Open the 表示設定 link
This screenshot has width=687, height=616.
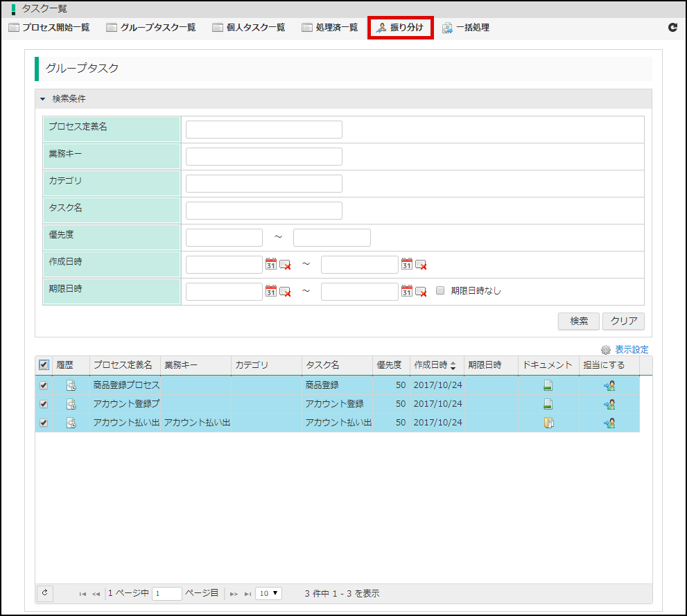tap(631, 350)
